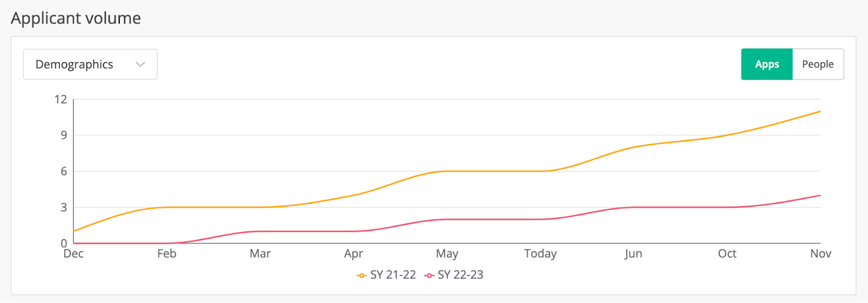This screenshot has width=868, height=303.
Task: Click the Demographics dropdown chevron arrow
Action: point(141,65)
